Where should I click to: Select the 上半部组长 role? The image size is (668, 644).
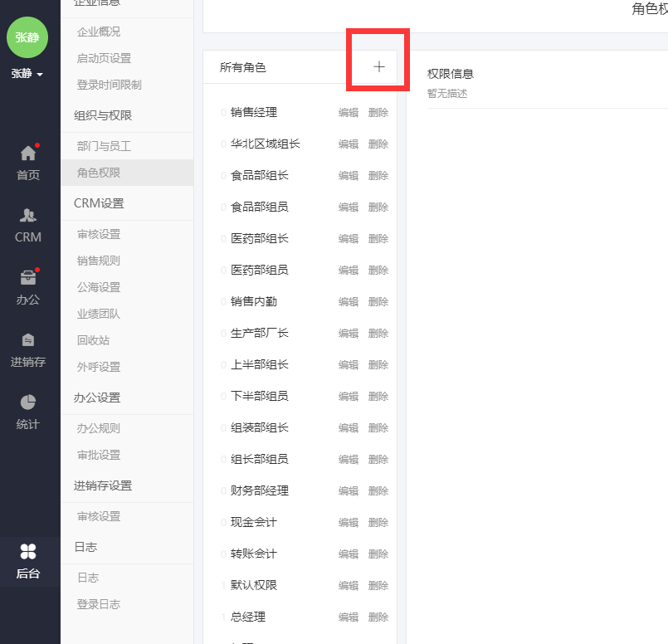tap(260, 364)
